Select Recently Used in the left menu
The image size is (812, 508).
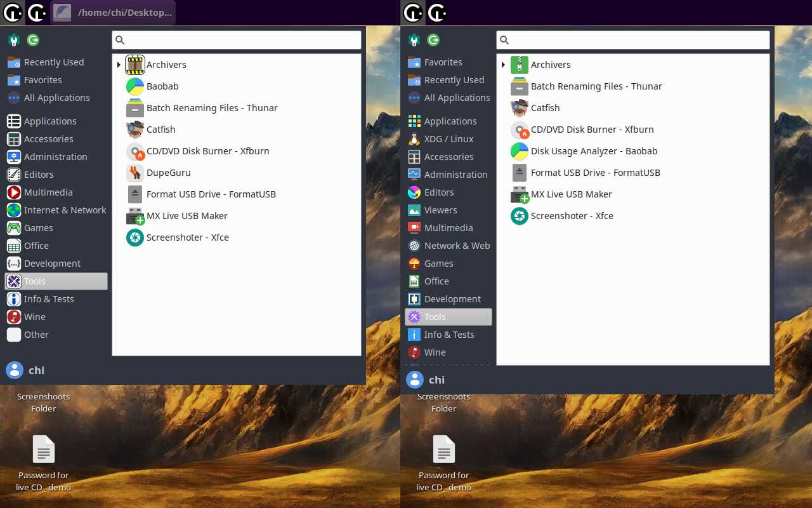pos(56,62)
